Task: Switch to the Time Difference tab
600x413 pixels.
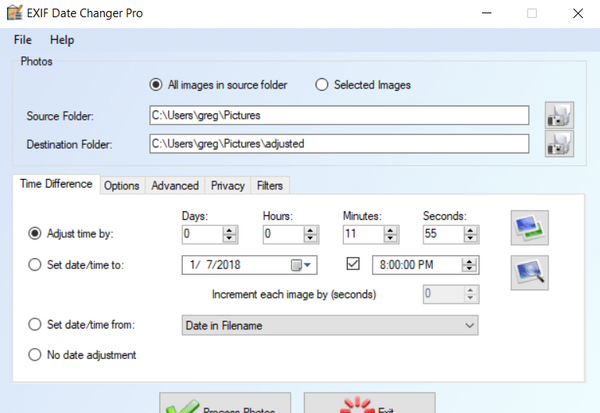Action: coord(56,184)
